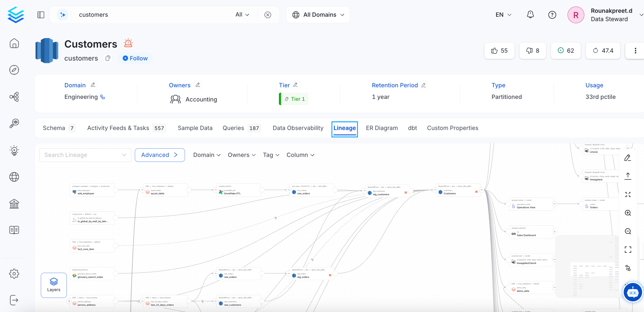Screen dimensions: 644x312
Task: Launch the chatbot assistant in bottom right
Action: tap(633, 292)
